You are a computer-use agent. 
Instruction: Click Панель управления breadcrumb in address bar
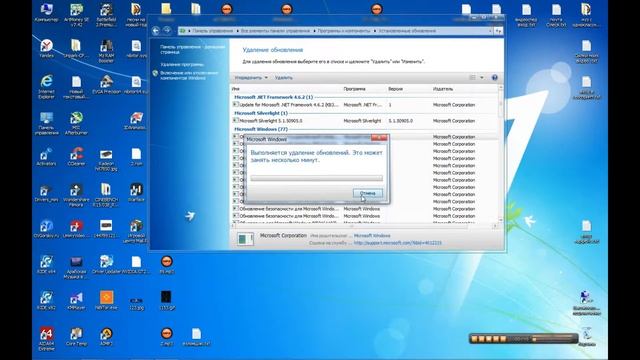pyautogui.click(x=213, y=31)
